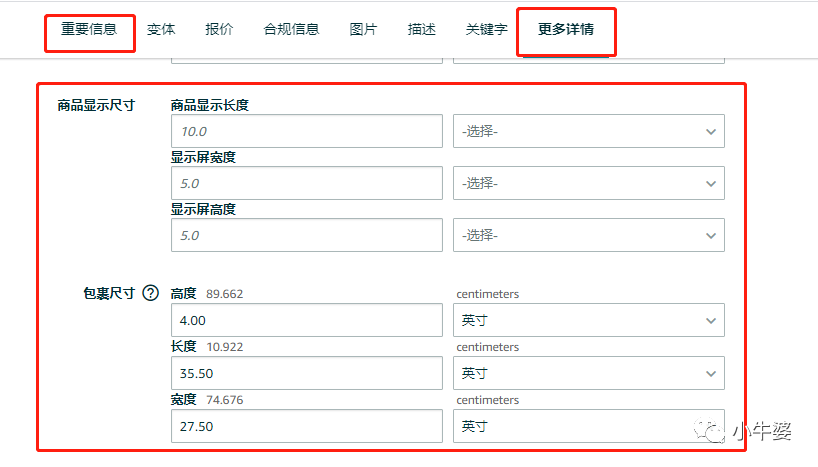Open the package 高度 unit dropdown
This screenshot has height=467, width=818.
588,320
